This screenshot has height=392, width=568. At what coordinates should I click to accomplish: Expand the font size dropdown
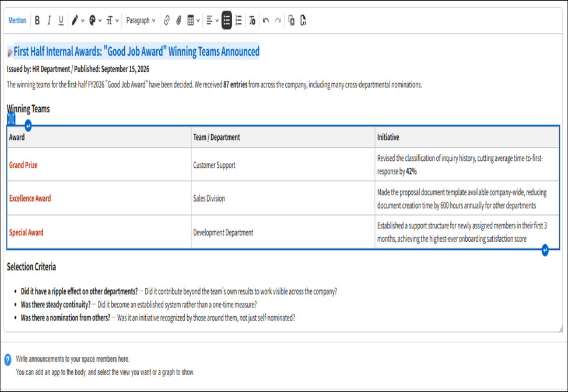(113, 20)
